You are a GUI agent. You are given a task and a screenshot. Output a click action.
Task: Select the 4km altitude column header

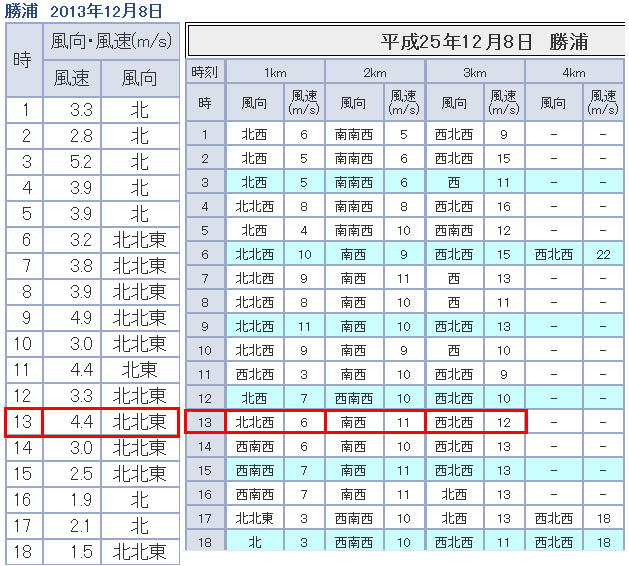point(574,73)
